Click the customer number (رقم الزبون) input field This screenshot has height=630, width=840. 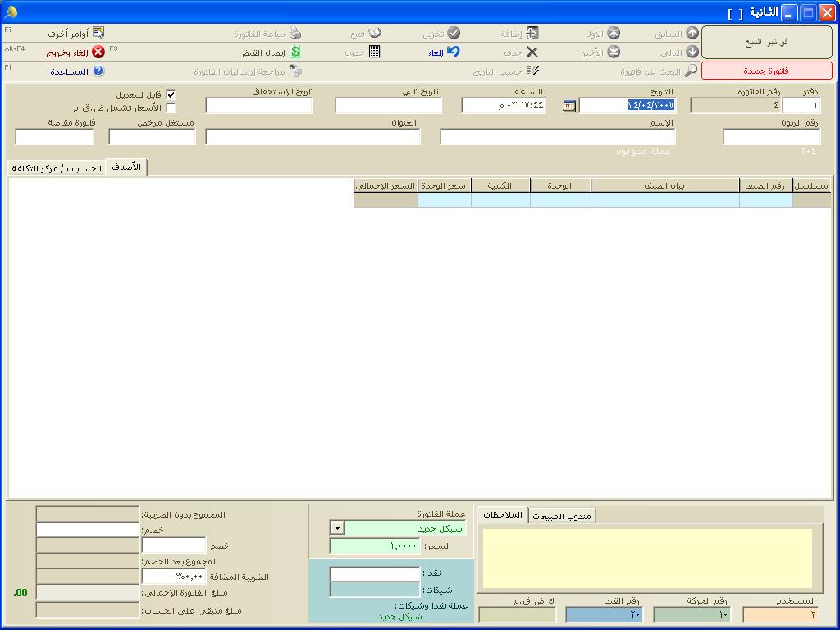(771, 137)
